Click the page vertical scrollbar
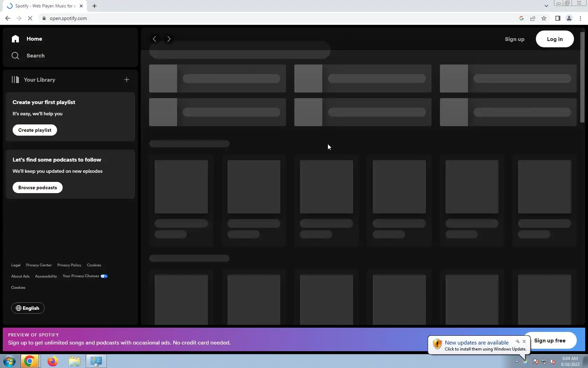This screenshot has height=368, width=588. pos(582,77)
